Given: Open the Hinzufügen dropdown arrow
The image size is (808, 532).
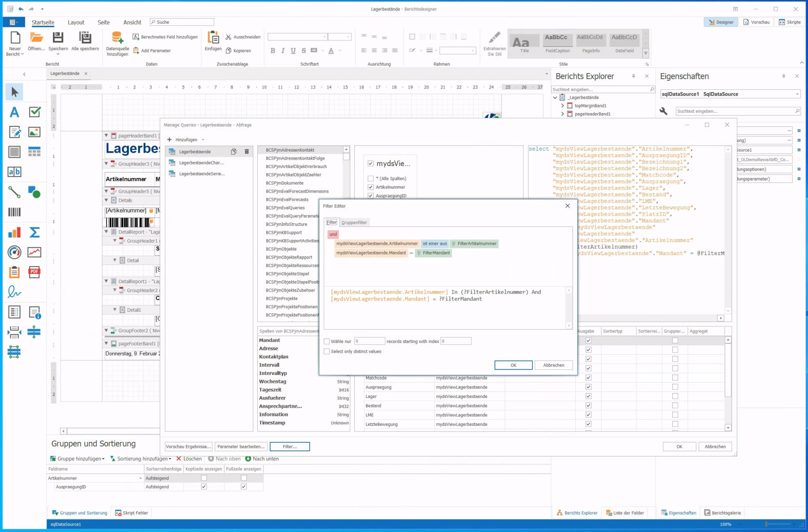Looking at the screenshot, I should tap(203, 140).
